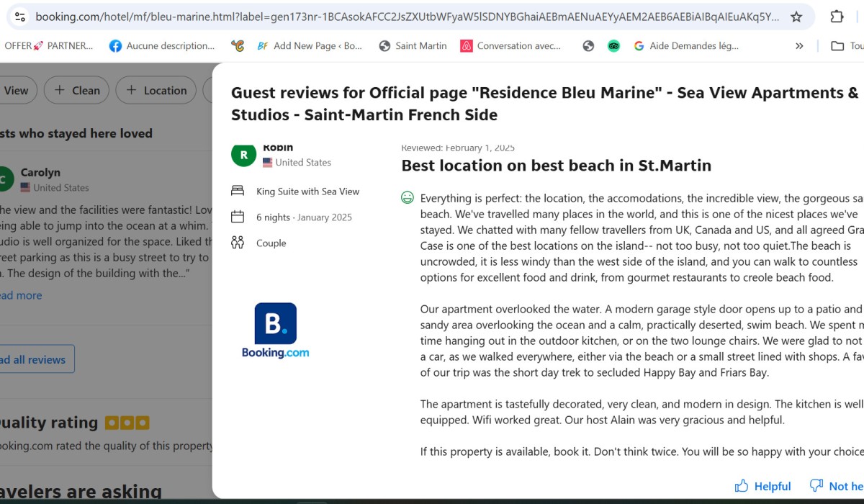Click the thumbs-up Helpful icon
Screen dimensions: 864x504
741,486
